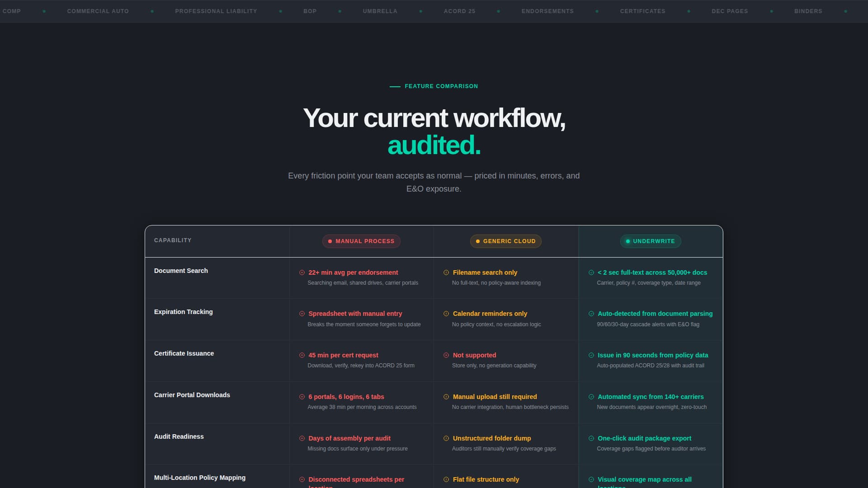The height and width of the screenshot is (488, 868).
Task: Click the text 45 min per cert request
Action: (343, 355)
